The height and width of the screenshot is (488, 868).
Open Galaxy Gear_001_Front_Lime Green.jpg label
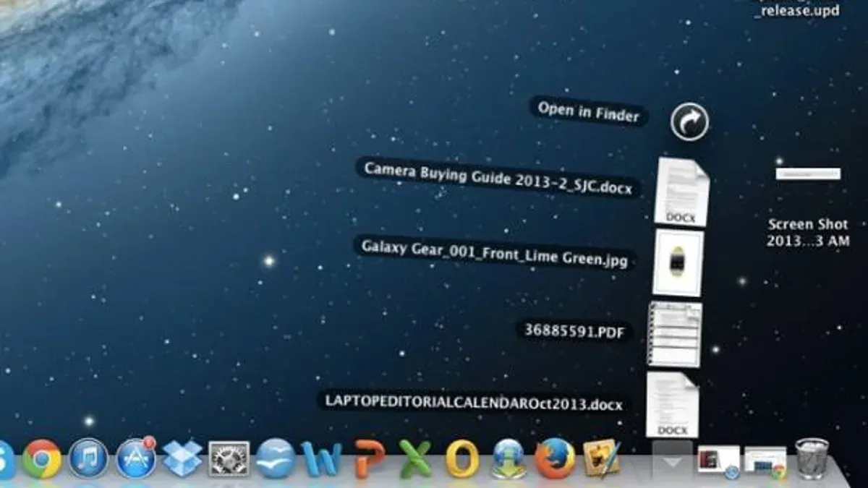point(495,252)
